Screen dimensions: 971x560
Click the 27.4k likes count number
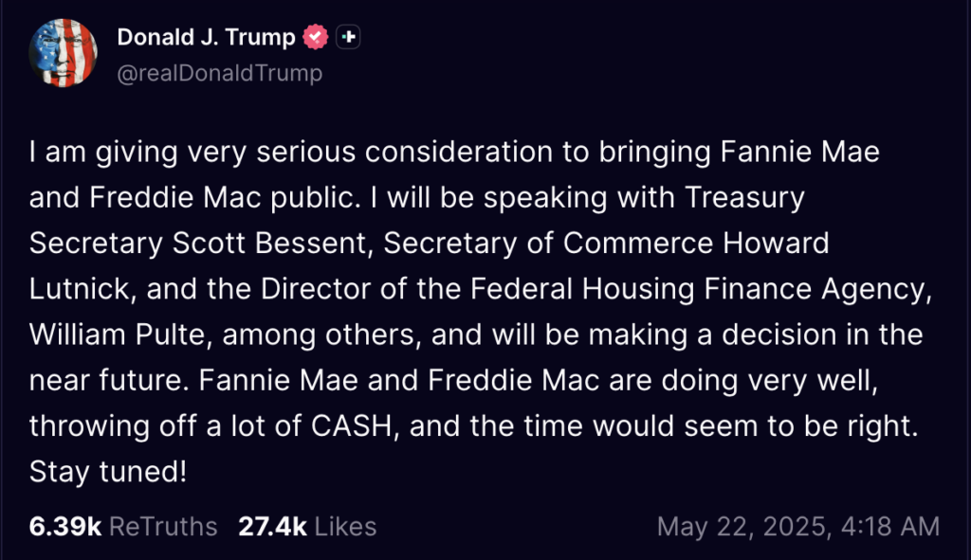pyautogui.click(x=272, y=527)
